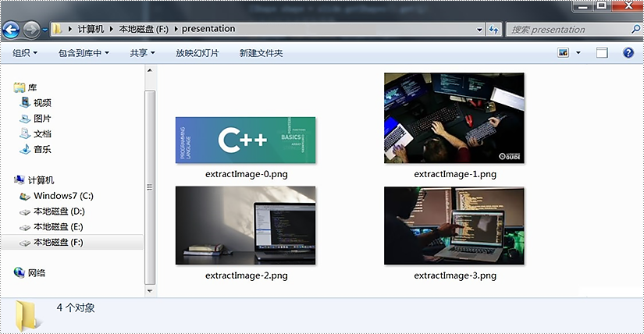Click the extractImage-1.png file name
The width and height of the screenshot is (644, 334).
[455, 174]
